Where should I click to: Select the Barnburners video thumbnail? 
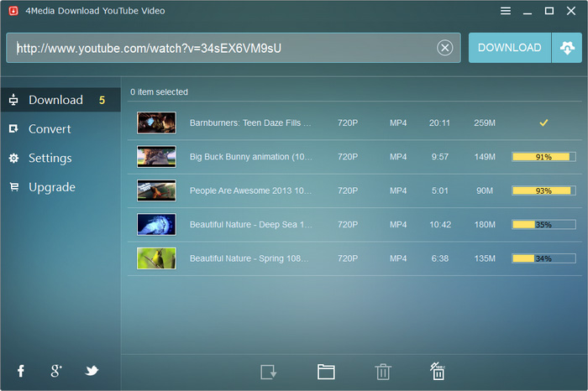156,123
